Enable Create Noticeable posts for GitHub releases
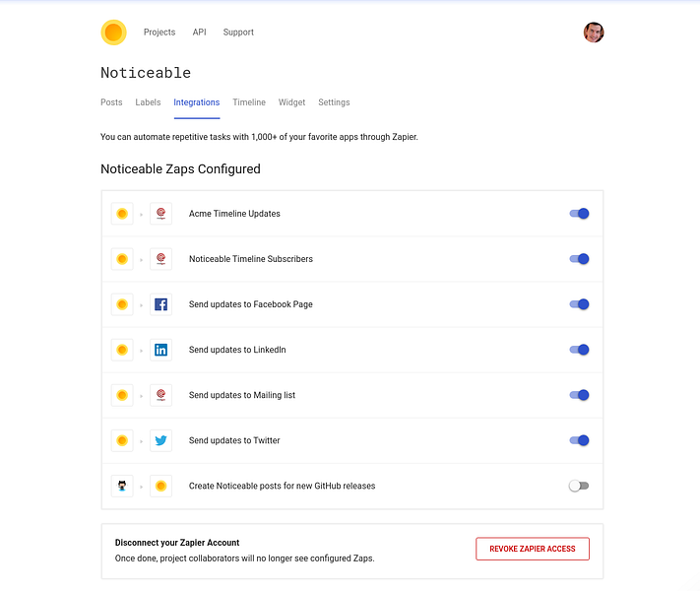 point(579,486)
